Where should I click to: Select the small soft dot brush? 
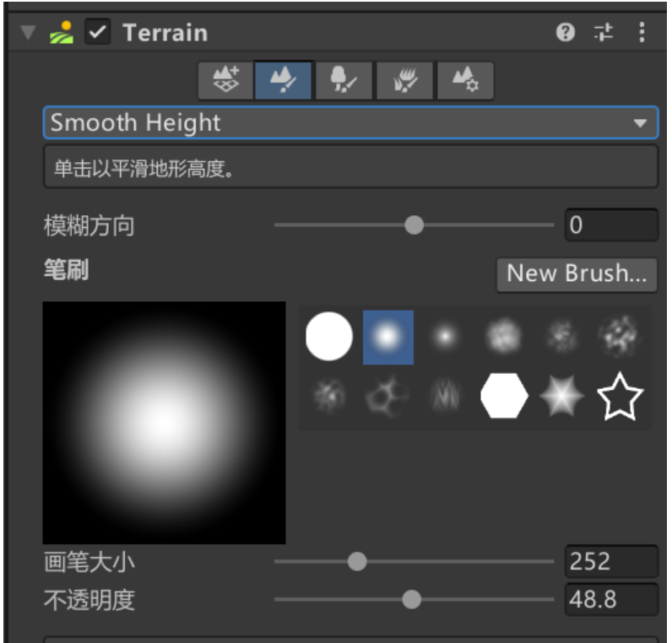446,337
